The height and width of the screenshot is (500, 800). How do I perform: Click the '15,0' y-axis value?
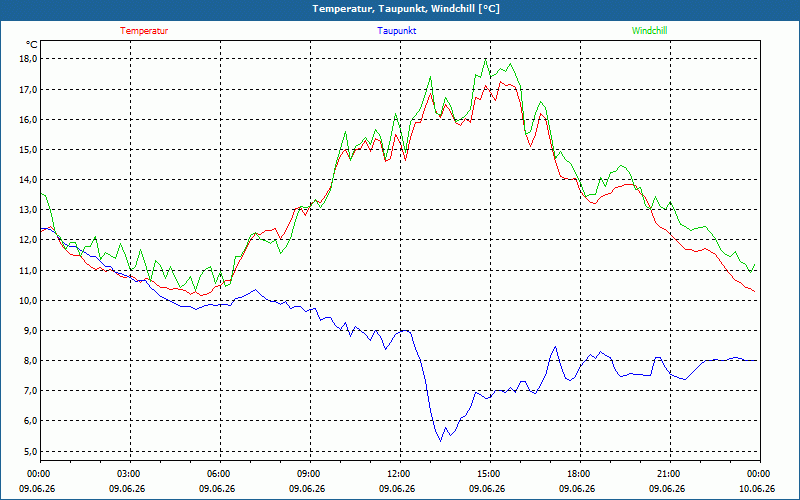[29, 149]
